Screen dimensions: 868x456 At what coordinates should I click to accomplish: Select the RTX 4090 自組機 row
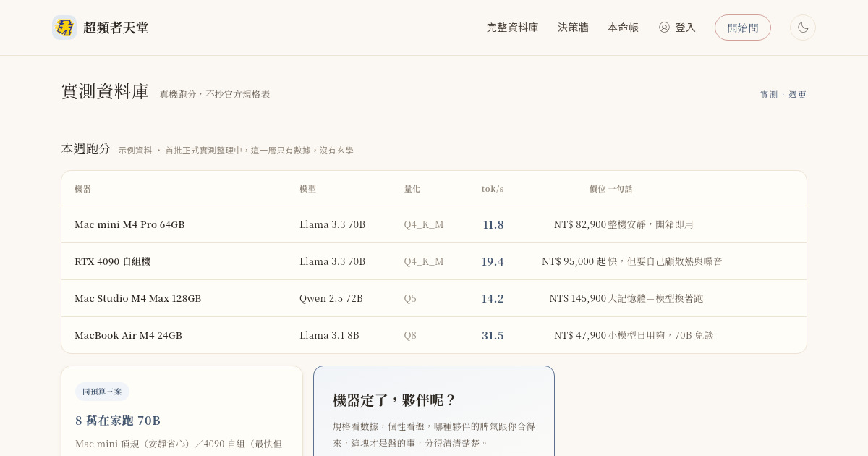[434, 261]
